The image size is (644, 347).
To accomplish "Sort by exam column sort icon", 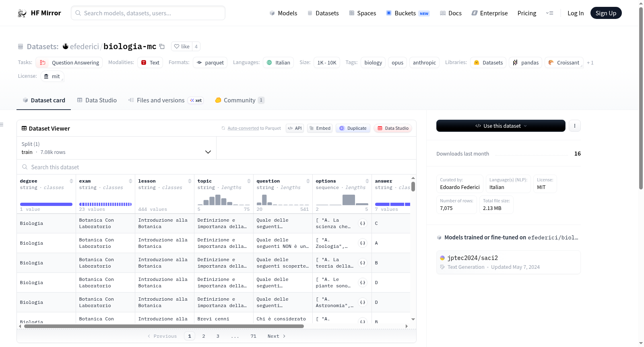I will click(x=130, y=181).
